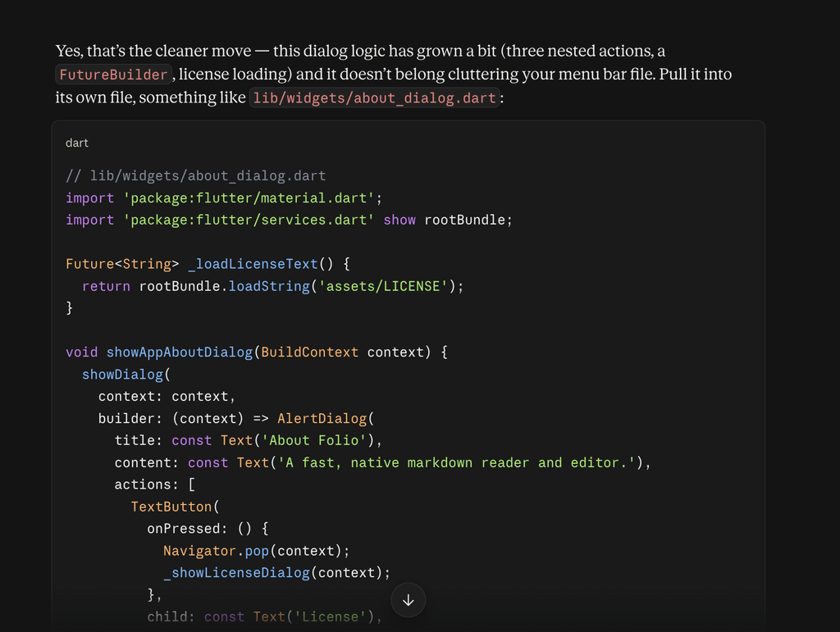
Task: Click the '_loadLicenseText' function name
Action: 253,264
